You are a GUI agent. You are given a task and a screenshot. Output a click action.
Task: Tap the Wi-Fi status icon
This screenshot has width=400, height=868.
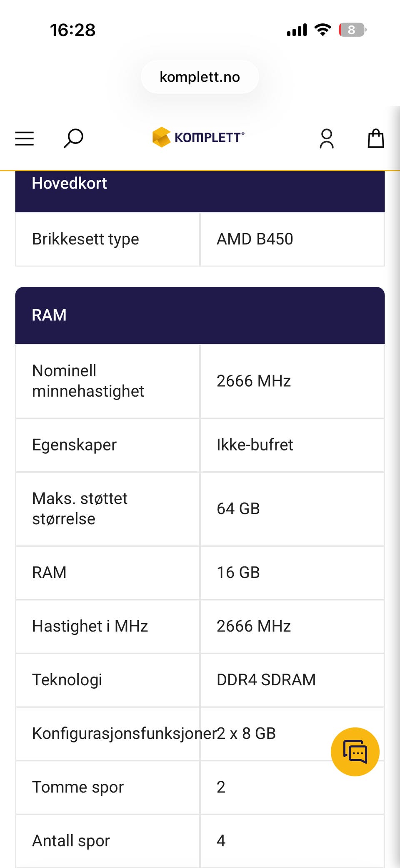(x=322, y=30)
